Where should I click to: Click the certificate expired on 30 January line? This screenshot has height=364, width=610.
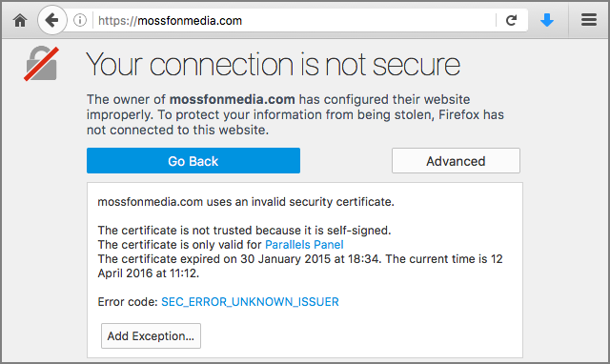pos(300,266)
